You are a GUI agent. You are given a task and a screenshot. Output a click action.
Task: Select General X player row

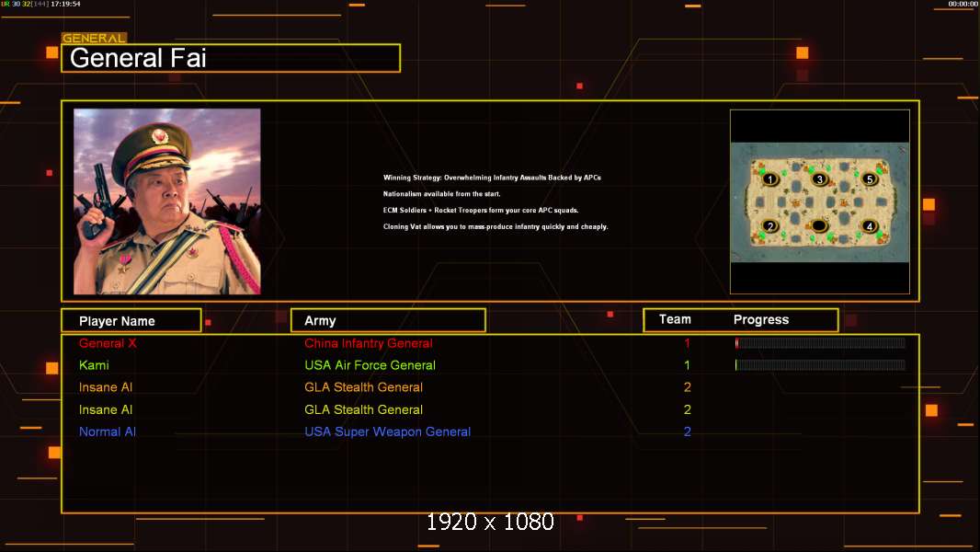(491, 343)
